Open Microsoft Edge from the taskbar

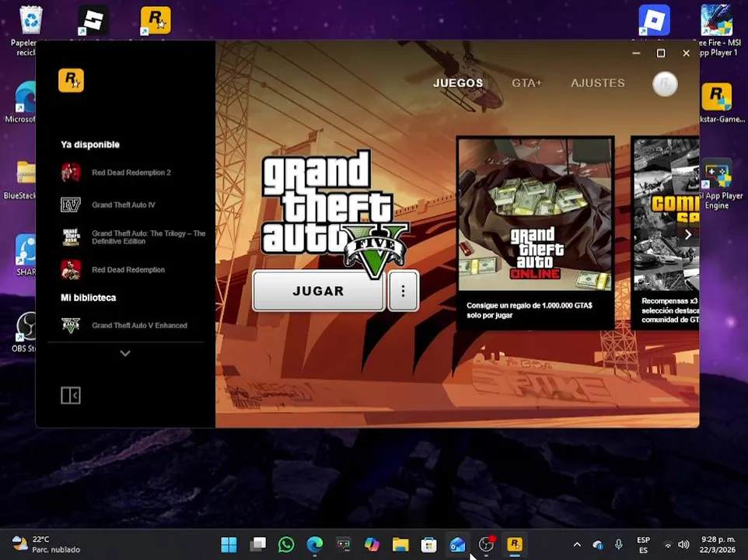[315, 544]
